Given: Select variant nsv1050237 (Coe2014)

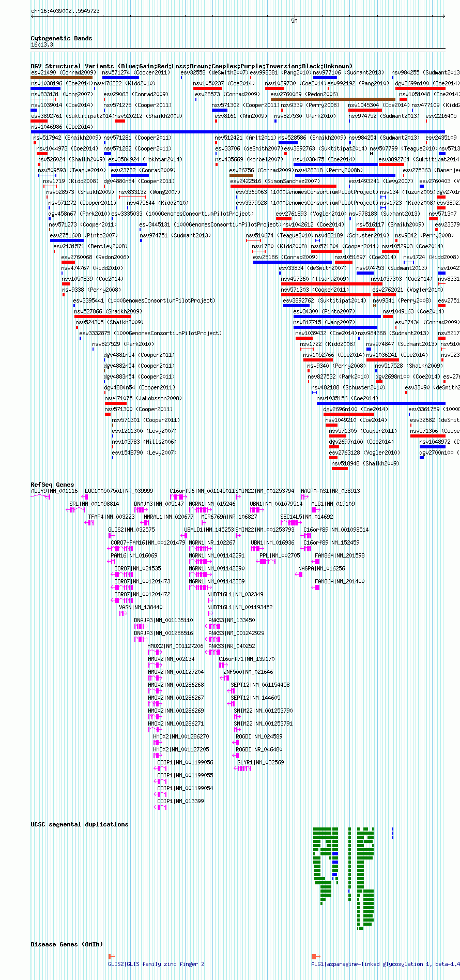Looking at the screenshot, I should click(224, 83).
